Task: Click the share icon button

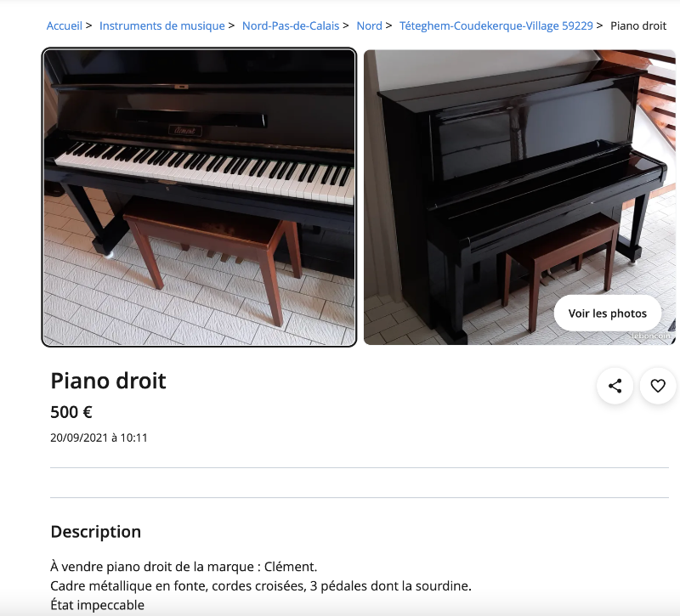Action: [x=615, y=386]
